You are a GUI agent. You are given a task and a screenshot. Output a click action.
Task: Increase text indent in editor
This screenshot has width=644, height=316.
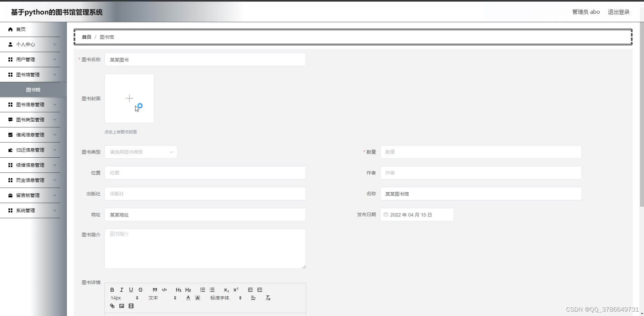pyautogui.click(x=260, y=290)
